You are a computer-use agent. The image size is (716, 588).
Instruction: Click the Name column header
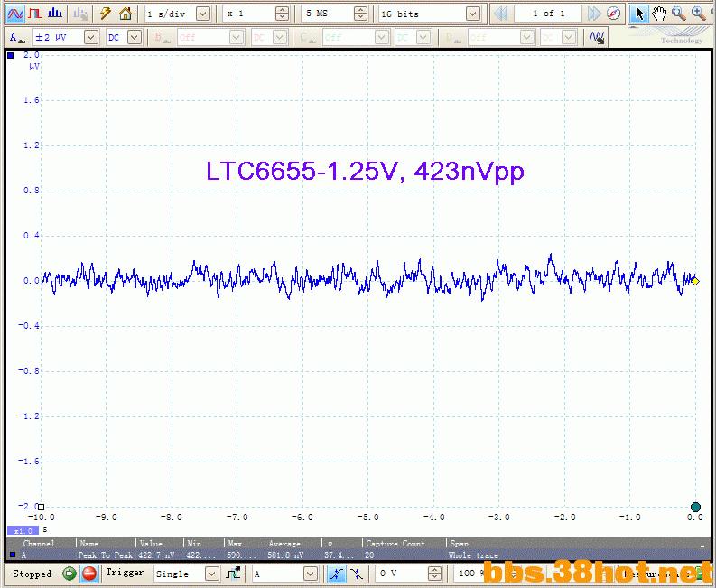click(89, 543)
